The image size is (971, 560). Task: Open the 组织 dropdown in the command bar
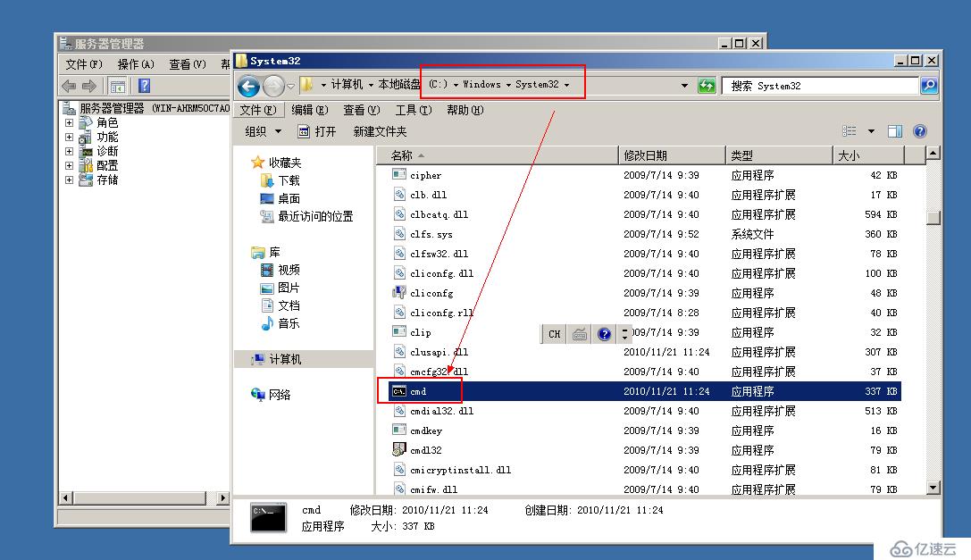click(x=264, y=131)
